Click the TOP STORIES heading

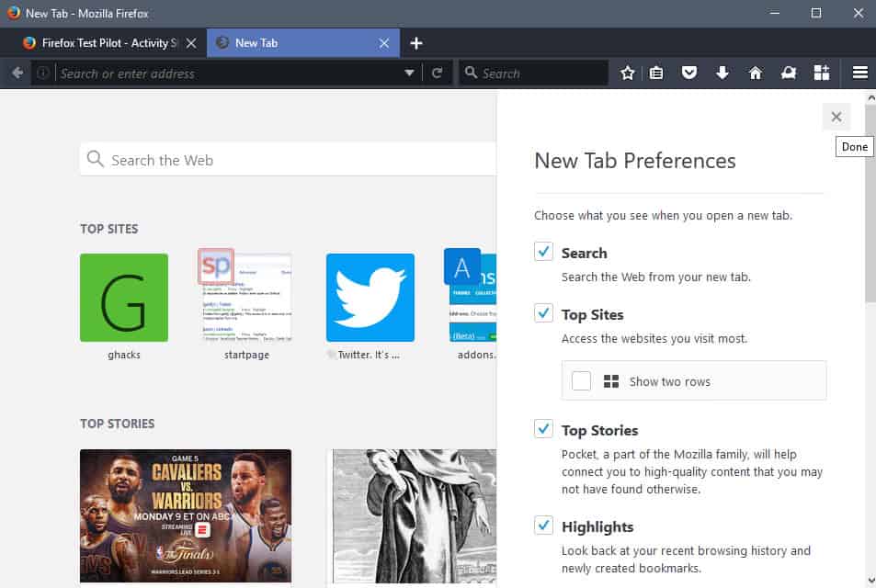[118, 424]
